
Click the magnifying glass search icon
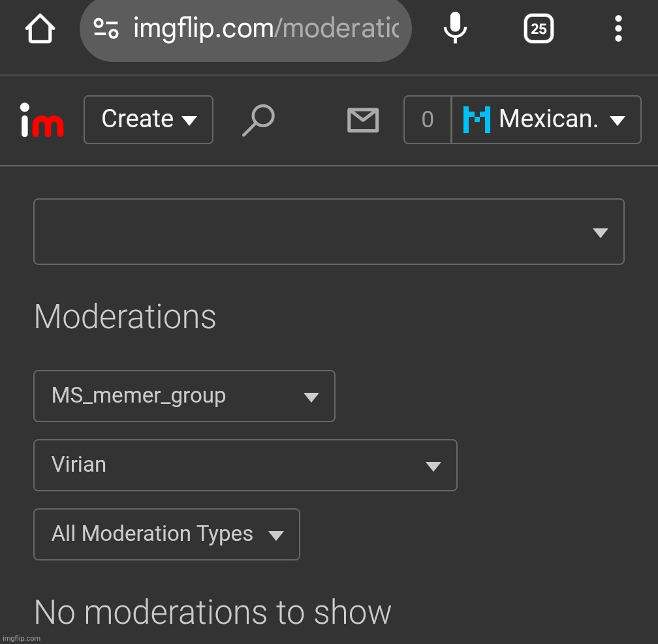pyautogui.click(x=258, y=120)
